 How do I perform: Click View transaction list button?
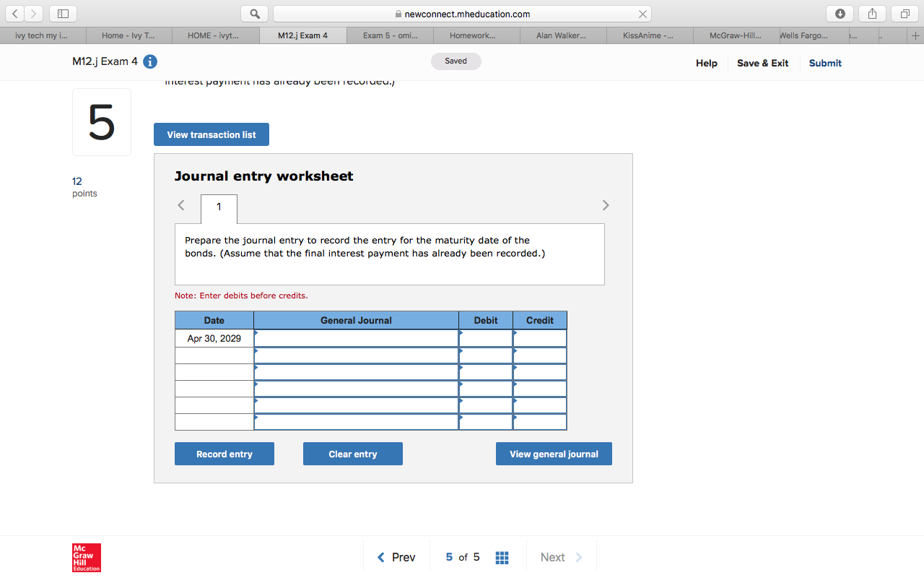click(212, 134)
